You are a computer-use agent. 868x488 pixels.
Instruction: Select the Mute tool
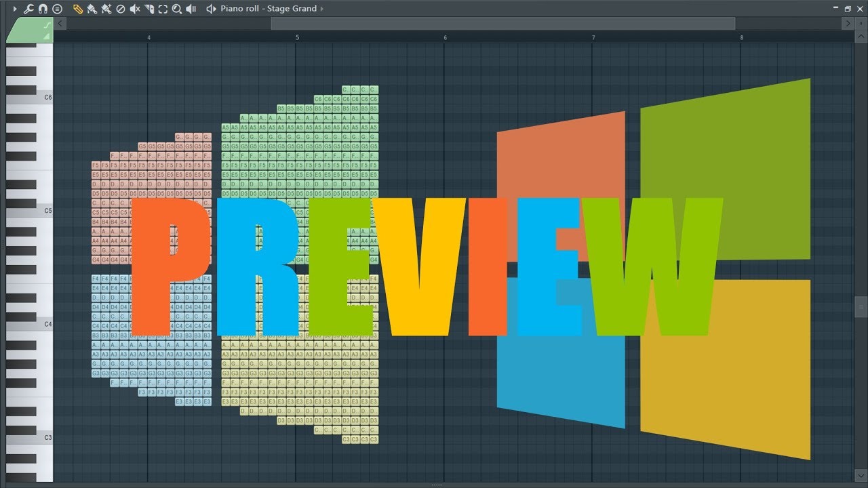point(135,9)
